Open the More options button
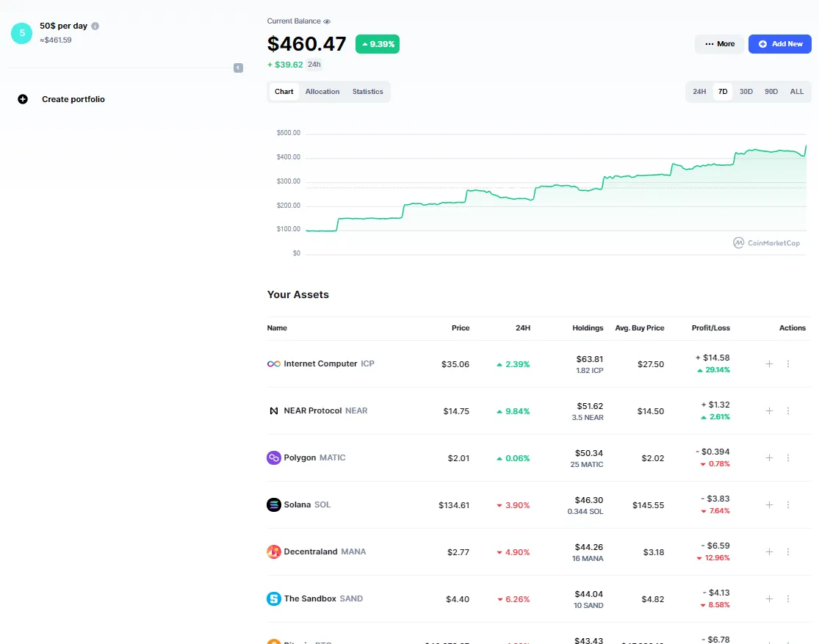 [x=719, y=44]
